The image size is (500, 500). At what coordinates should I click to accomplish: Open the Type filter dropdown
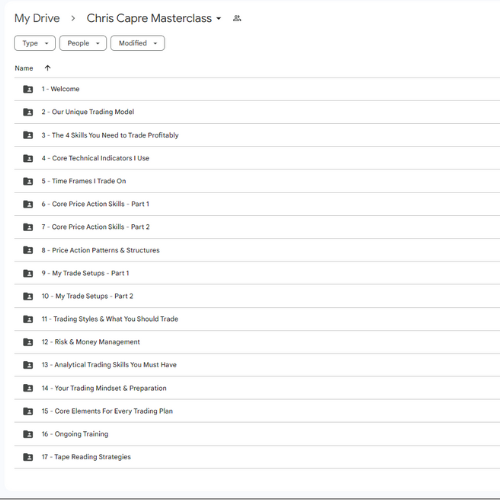pyautogui.click(x=35, y=43)
